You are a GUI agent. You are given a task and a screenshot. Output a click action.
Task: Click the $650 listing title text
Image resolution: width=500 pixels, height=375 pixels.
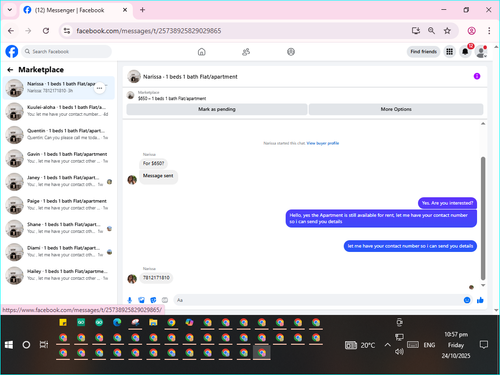pos(172,99)
